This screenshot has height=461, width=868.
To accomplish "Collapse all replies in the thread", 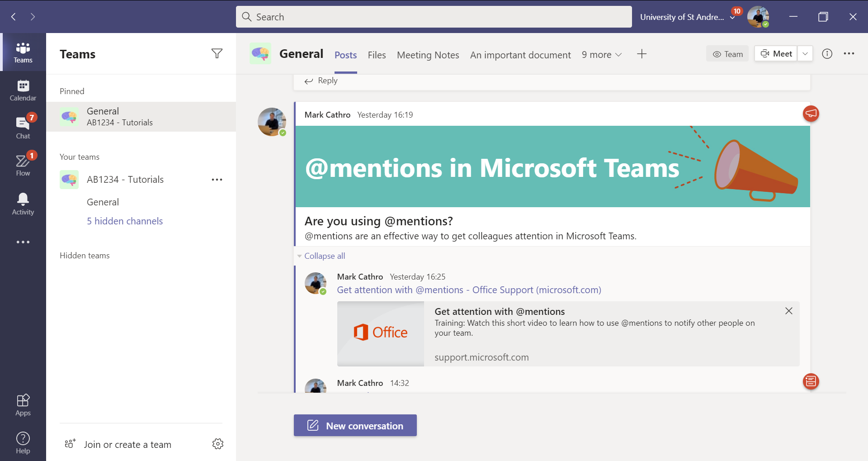I will [324, 256].
